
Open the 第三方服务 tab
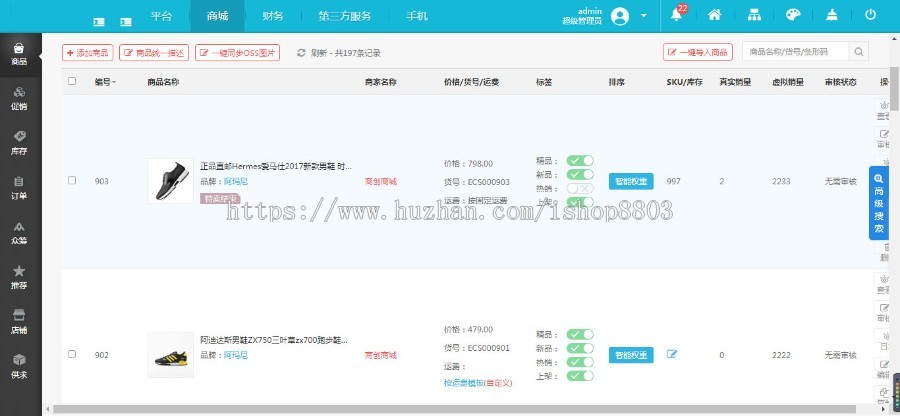[345, 16]
